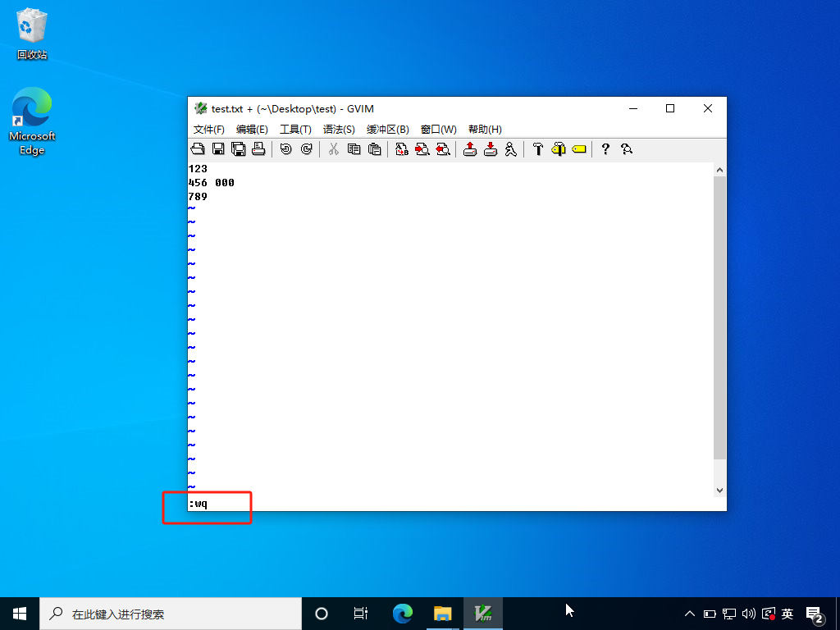The image size is (840, 630).
Task: Open the 缓冲区(B) menu
Action: (x=387, y=130)
